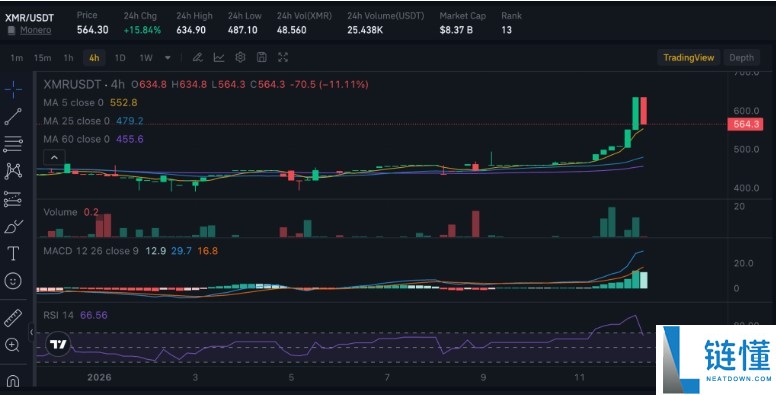This screenshot has width=776, height=395.
Task: Switch to the 15m timeframe
Action: coord(43,58)
